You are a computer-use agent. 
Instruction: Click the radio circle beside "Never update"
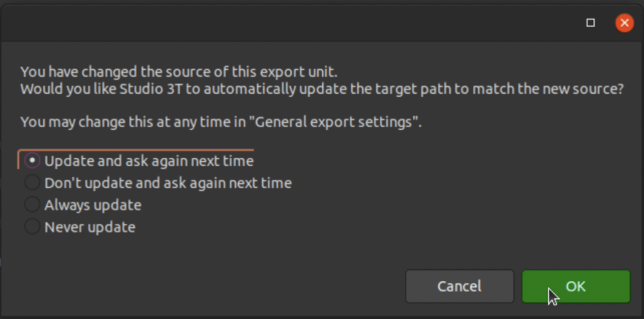coord(32,227)
